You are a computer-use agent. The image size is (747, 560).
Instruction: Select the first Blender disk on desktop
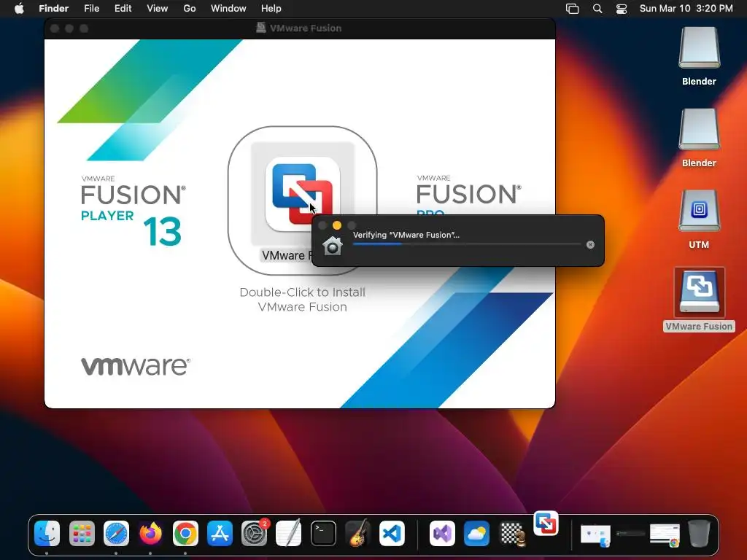click(x=699, y=49)
